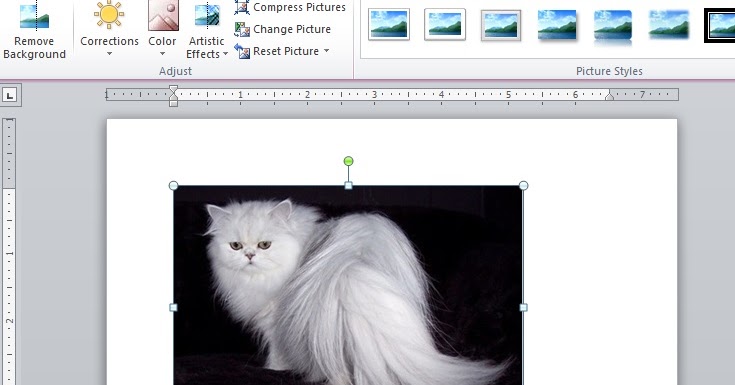Click the tab stop selector on ruler

click(10, 96)
